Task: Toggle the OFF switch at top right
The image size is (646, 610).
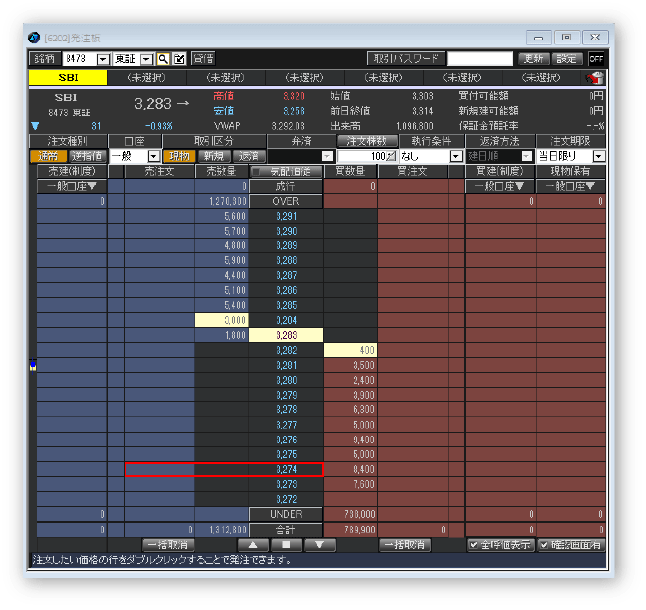Action: point(596,59)
